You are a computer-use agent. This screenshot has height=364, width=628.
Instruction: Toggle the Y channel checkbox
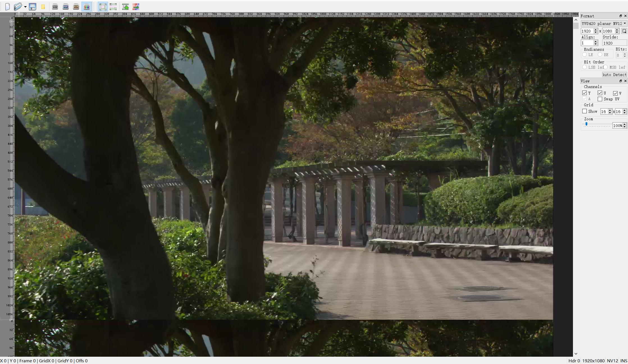click(584, 93)
